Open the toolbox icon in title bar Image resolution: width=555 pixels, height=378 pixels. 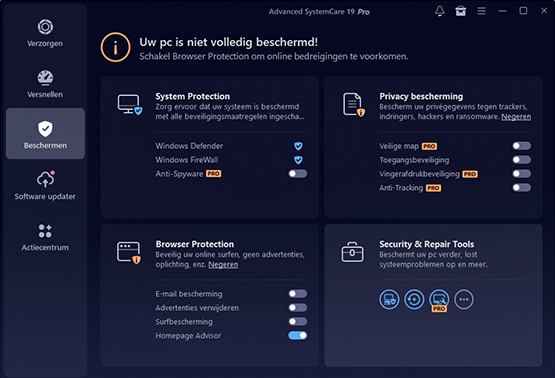click(x=460, y=11)
